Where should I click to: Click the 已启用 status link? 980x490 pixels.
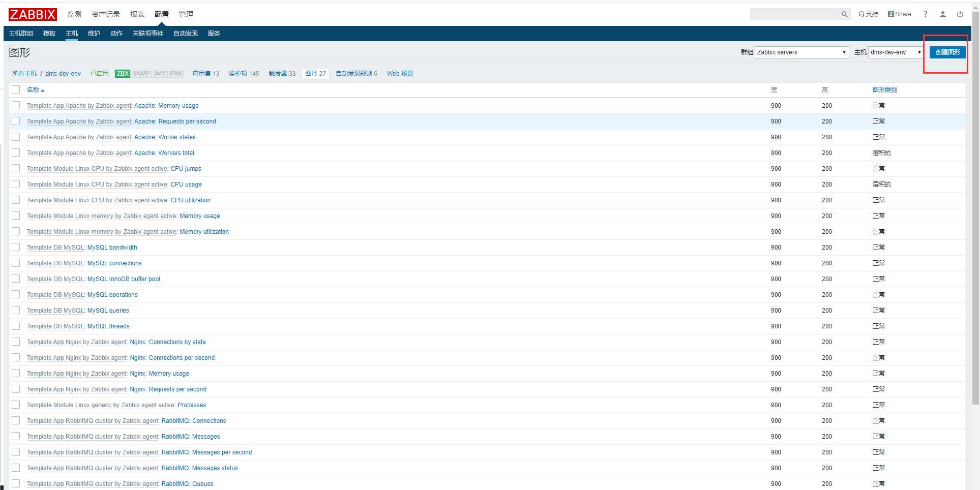coord(100,74)
